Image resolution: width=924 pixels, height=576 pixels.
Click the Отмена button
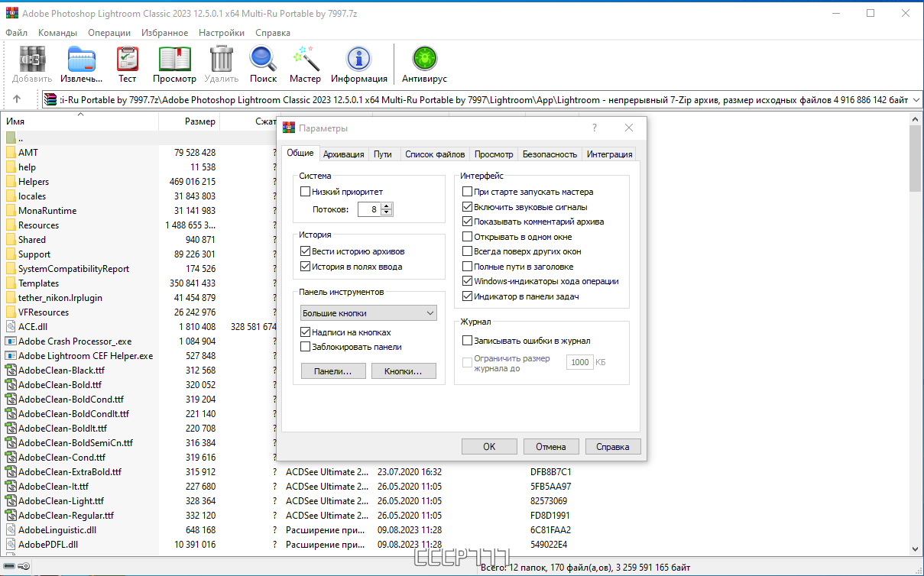point(551,447)
